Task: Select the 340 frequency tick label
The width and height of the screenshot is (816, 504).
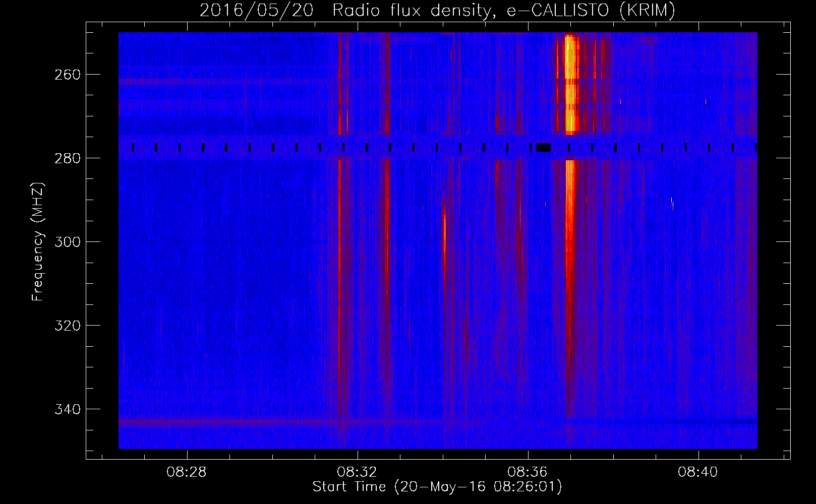Action: [x=67, y=409]
